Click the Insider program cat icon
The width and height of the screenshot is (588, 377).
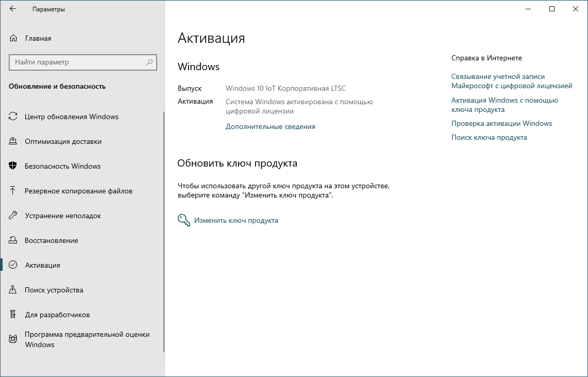pyautogui.click(x=13, y=339)
